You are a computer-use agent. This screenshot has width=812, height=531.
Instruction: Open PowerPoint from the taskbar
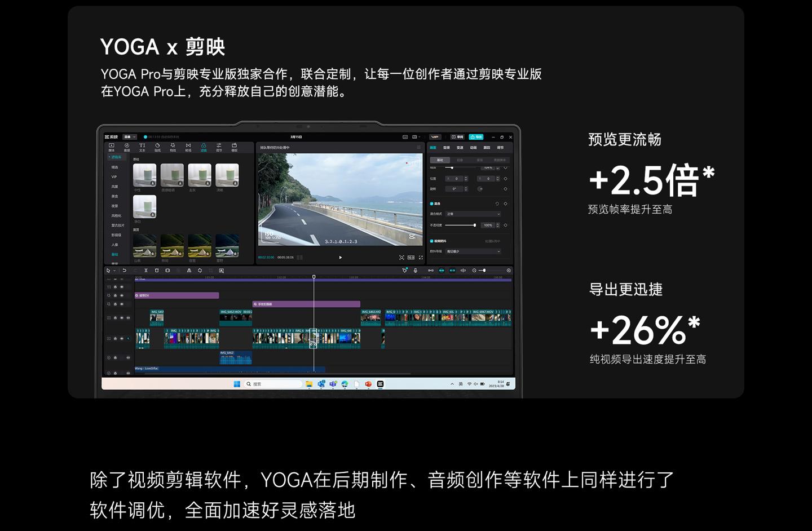[368, 384]
